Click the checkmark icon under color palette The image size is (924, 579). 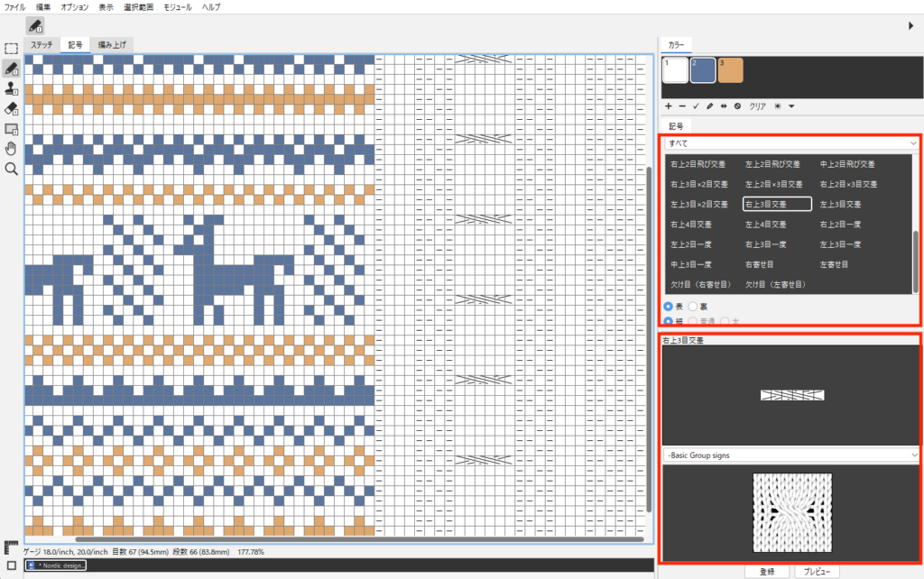696,106
